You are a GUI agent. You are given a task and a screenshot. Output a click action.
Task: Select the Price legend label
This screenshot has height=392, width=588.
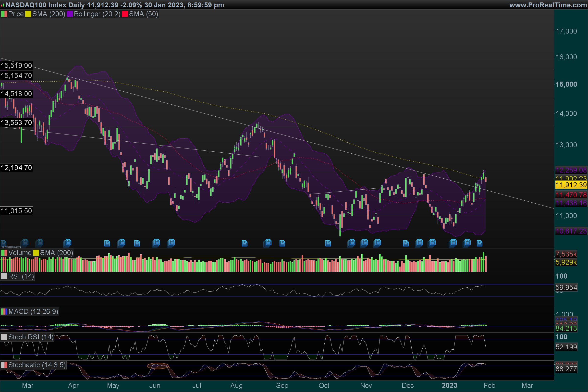coord(16,14)
